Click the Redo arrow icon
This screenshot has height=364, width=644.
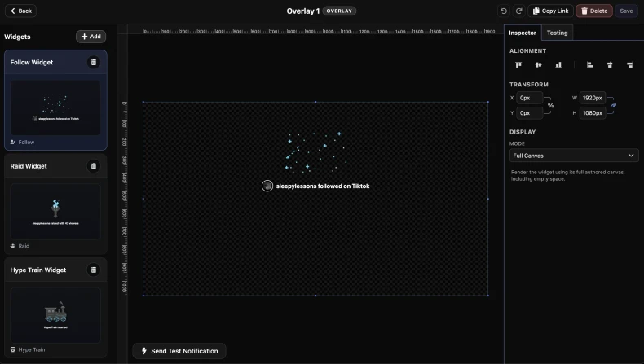coord(518,11)
